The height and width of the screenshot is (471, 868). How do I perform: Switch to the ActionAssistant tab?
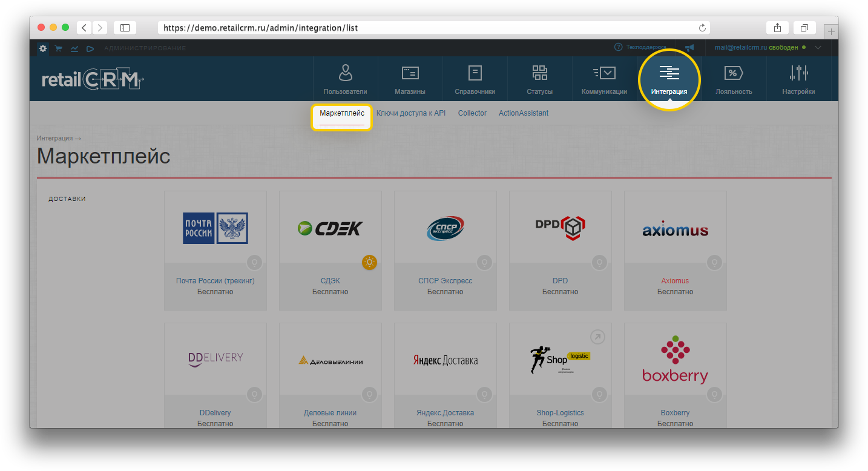coord(524,113)
